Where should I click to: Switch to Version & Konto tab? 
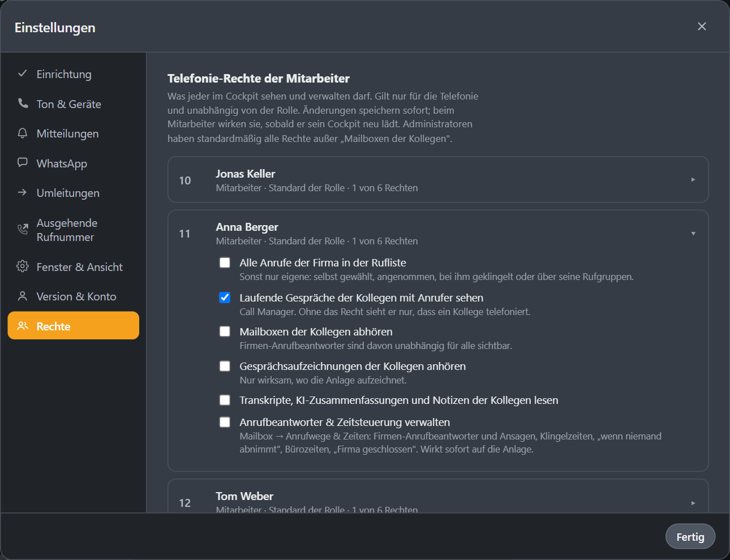pyautogui.click(x=74, y=296)
